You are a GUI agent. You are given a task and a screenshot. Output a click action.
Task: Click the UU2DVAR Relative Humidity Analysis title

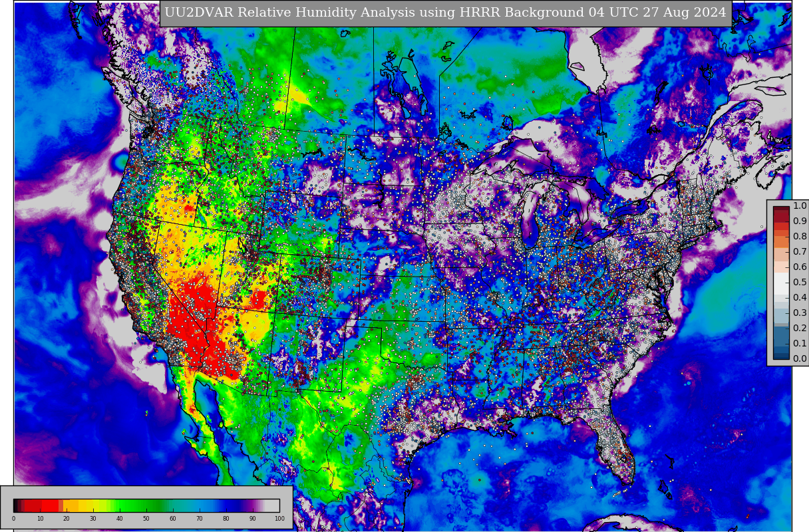[446, 13]
